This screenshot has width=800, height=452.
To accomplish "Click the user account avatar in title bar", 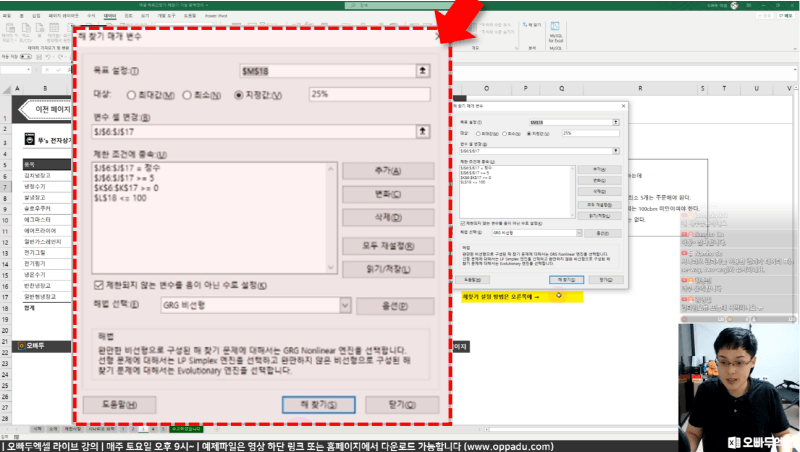I will (x=734, y=5).
